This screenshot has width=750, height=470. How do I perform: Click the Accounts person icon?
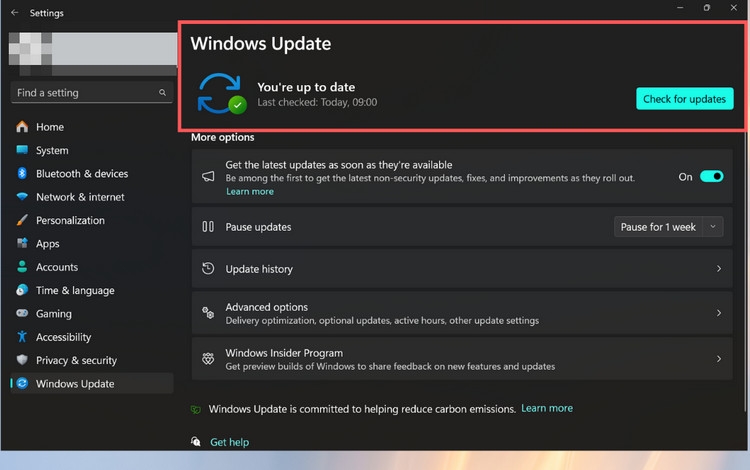coord(22,266)
